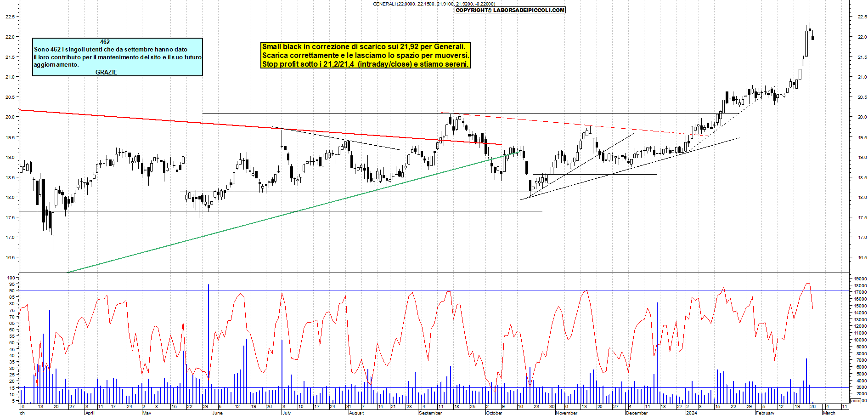Click the April label on the time axis
This screenshot has height=415, width=868.
90,413
